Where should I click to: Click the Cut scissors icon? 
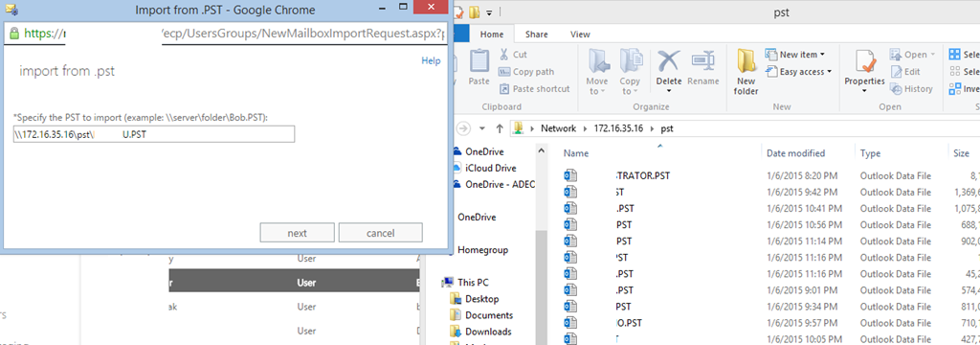point(503,55)
